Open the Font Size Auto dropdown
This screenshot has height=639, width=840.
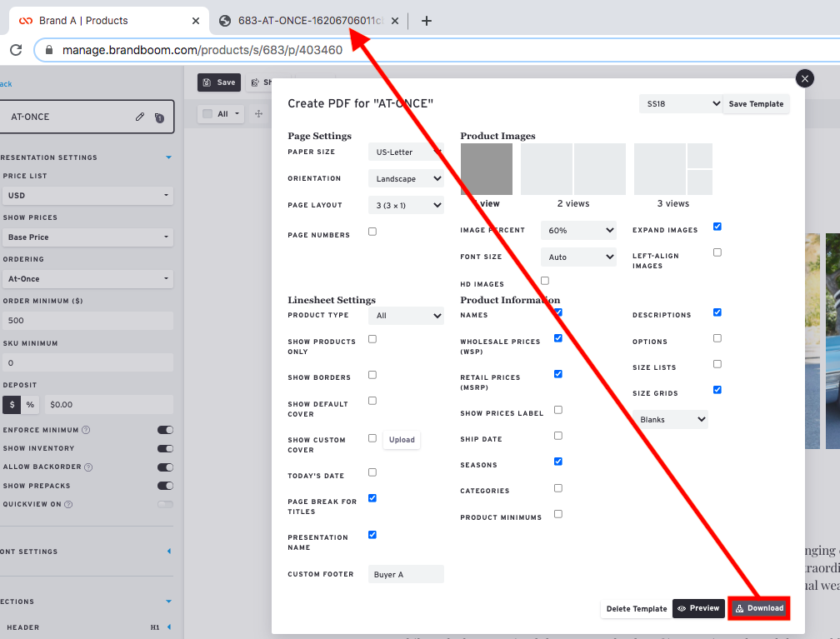pos(578,257)
